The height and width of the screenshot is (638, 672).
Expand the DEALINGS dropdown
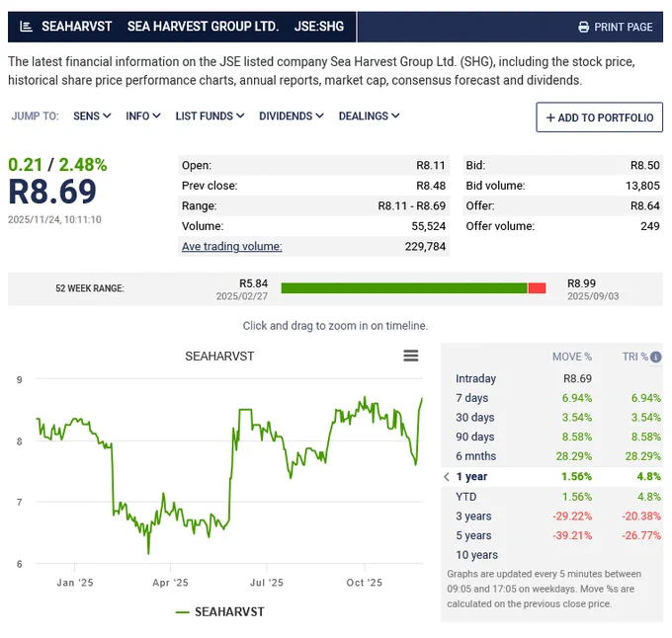pos(369,116)
